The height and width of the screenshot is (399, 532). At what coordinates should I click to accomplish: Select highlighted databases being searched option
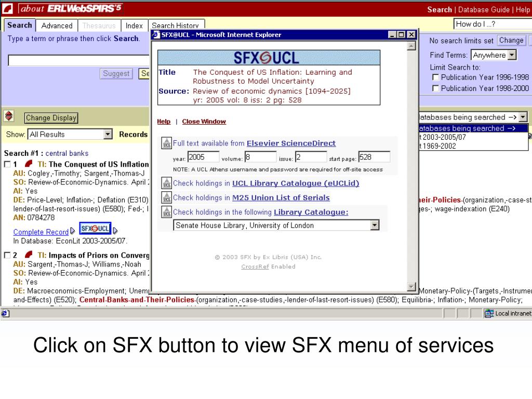(473, 128)
